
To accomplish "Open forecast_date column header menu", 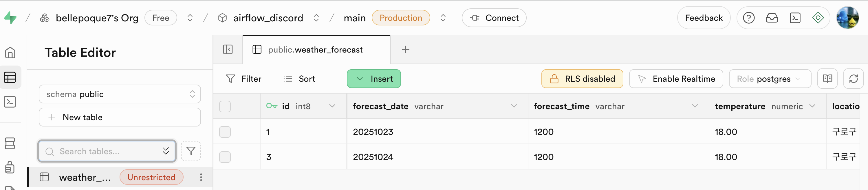I will pyautogui.click(x=514, y=106).
